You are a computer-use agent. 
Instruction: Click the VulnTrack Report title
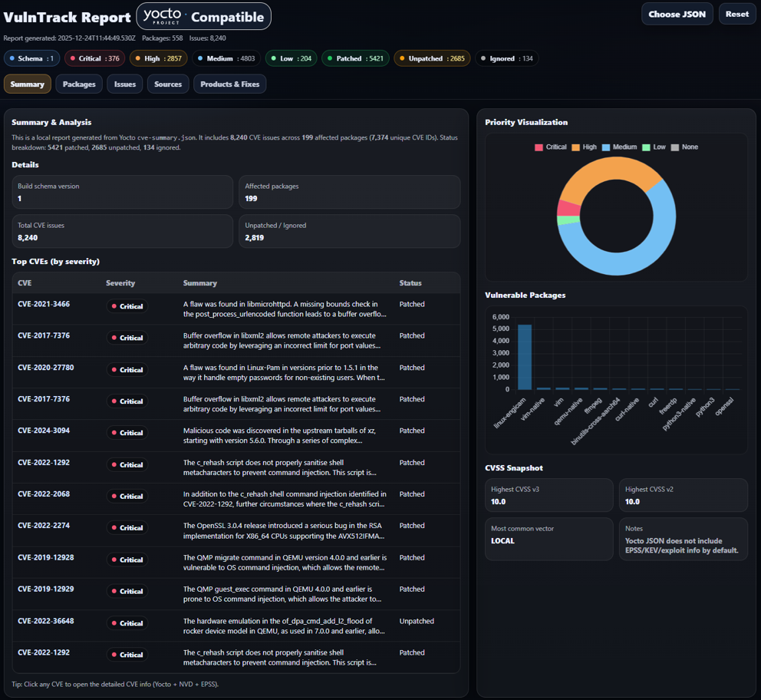(67, 18)
